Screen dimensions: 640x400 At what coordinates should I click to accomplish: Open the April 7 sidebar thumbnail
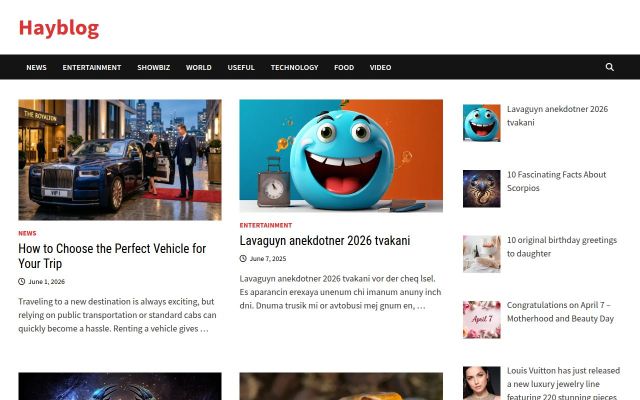click(x=482, y=320)
